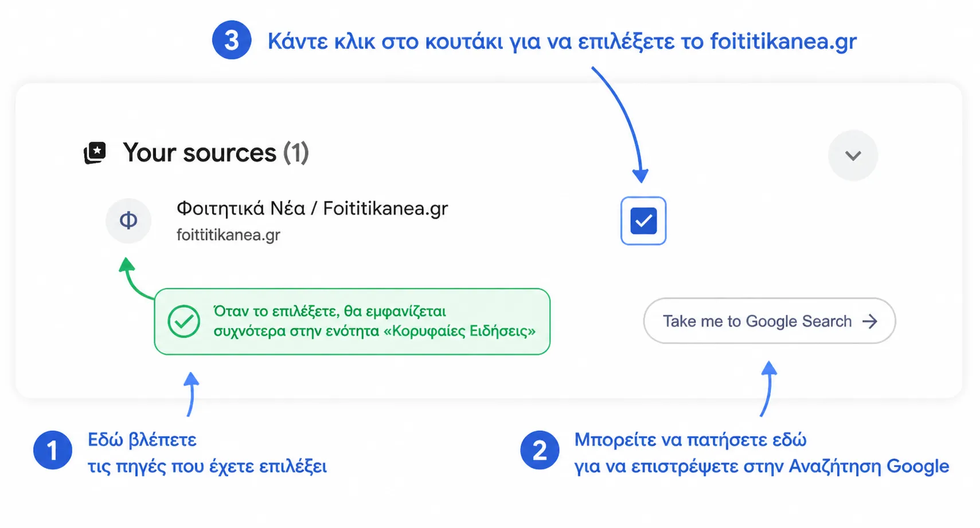This screenshot has width=980, height=528.
Task: Collapse the Your sources section chevron
Action: (853, 156)
